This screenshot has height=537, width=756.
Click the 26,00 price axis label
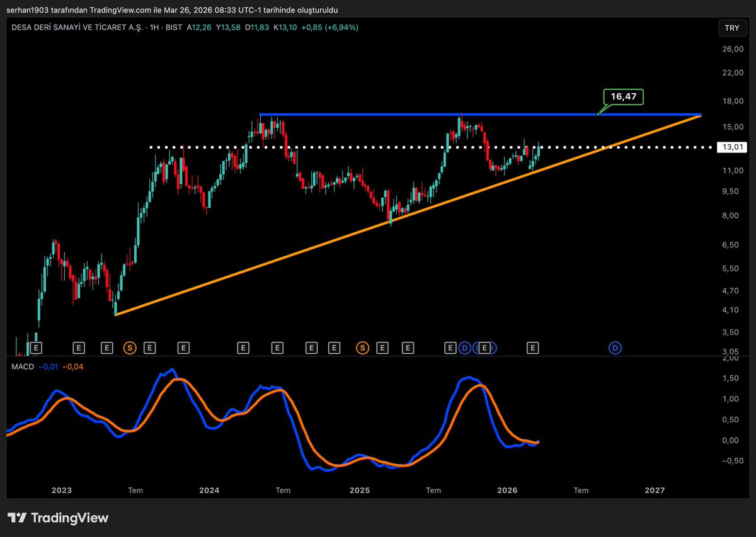click(x=733, y=50)
